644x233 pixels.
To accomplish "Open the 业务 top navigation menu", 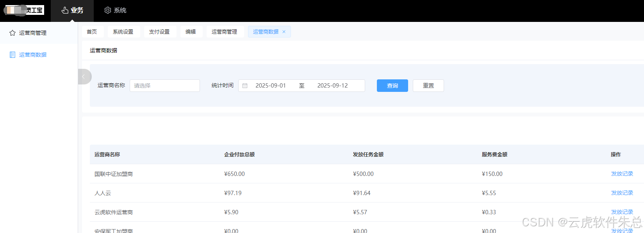I will [x=72, y=11].
